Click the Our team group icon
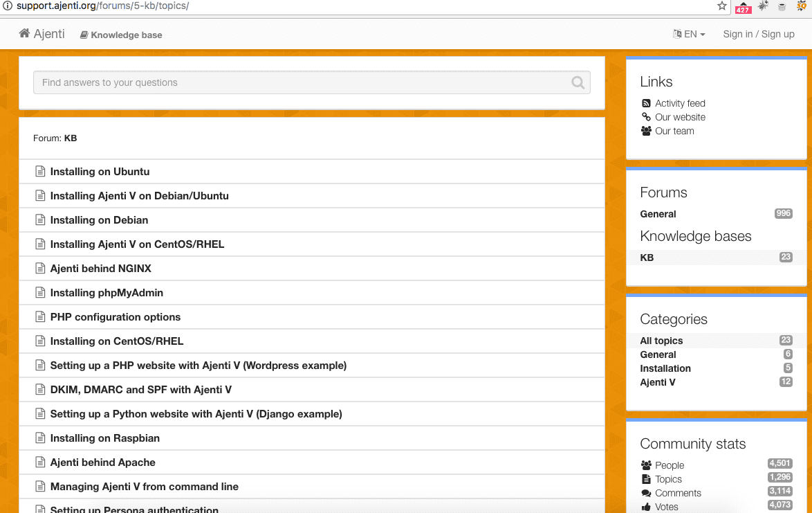812x513 pixels. tap(646, 131)
